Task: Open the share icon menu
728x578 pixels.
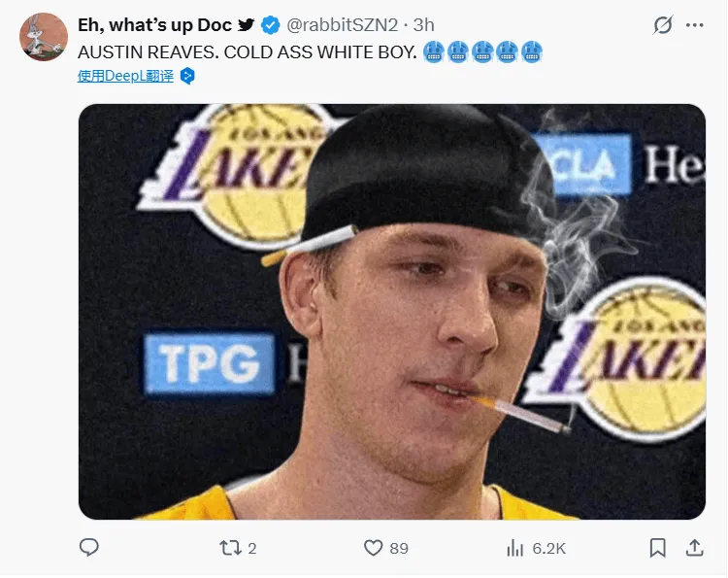Action: pyautogui.click(x=695, y=548)
